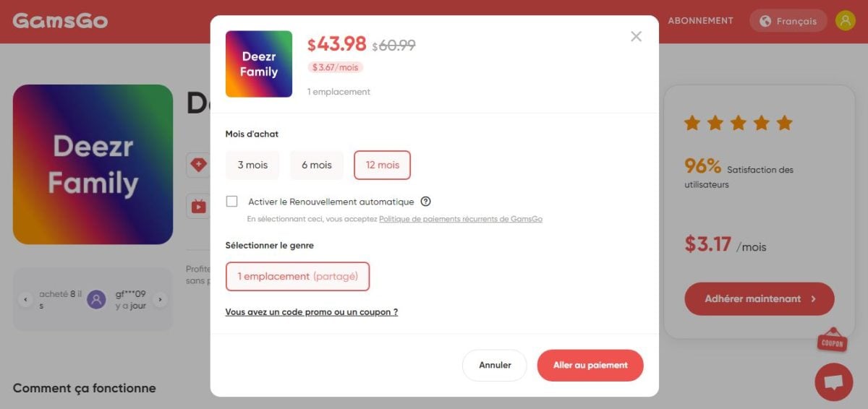Close the purchase dialog with X
This screenshot has height=409, width=868.
(x=636, y=37)
